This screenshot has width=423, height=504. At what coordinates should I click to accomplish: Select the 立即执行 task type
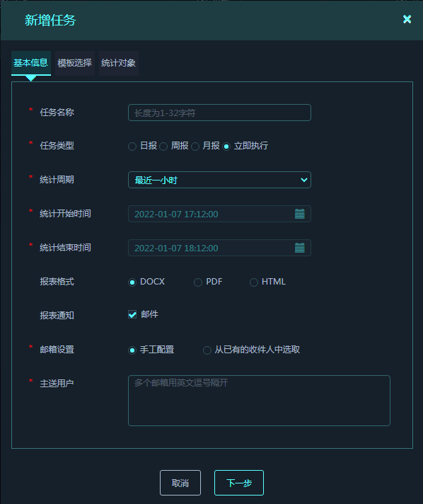[x=226, y=147]
